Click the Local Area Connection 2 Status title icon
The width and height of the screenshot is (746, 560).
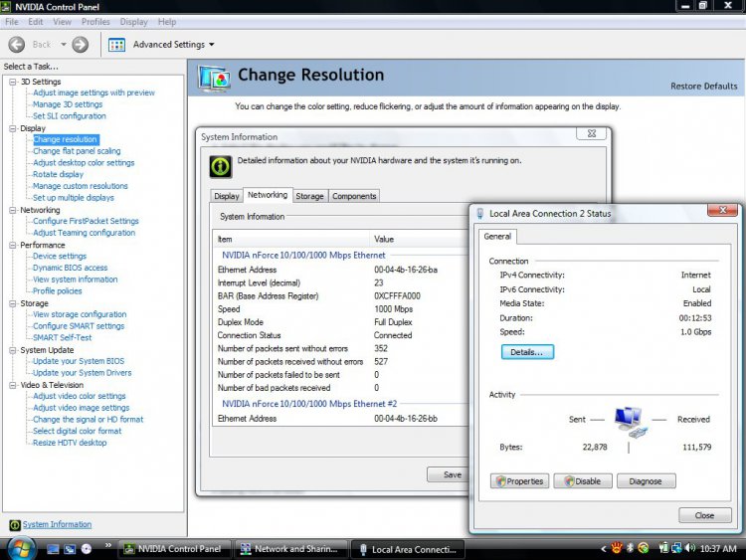[480, 214]
